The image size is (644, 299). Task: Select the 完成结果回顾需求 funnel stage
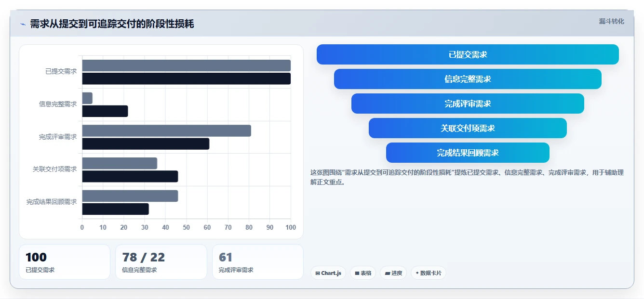click(x=468, y=153)
